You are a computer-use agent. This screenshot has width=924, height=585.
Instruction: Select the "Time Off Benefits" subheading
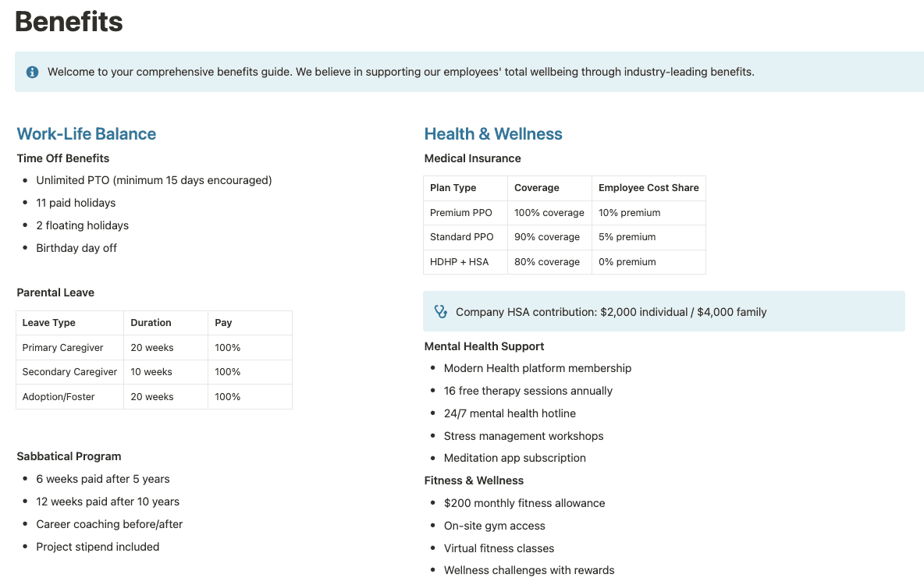click(x=63, y=158)
